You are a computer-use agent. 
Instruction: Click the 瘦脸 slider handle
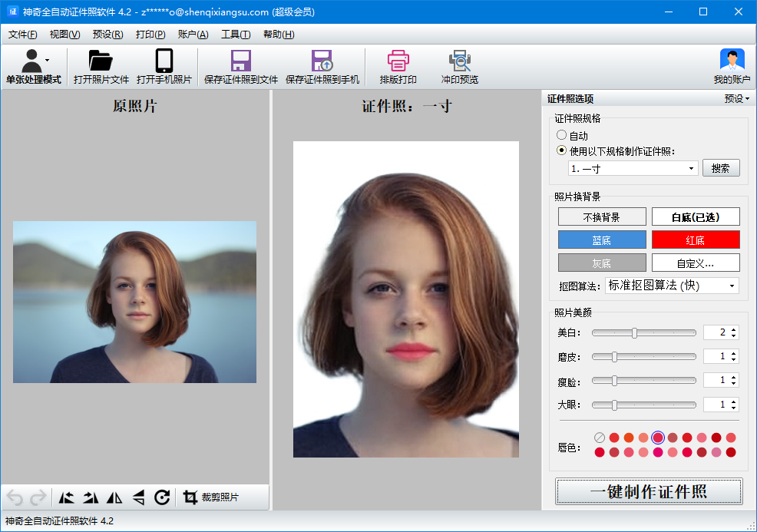614,381
